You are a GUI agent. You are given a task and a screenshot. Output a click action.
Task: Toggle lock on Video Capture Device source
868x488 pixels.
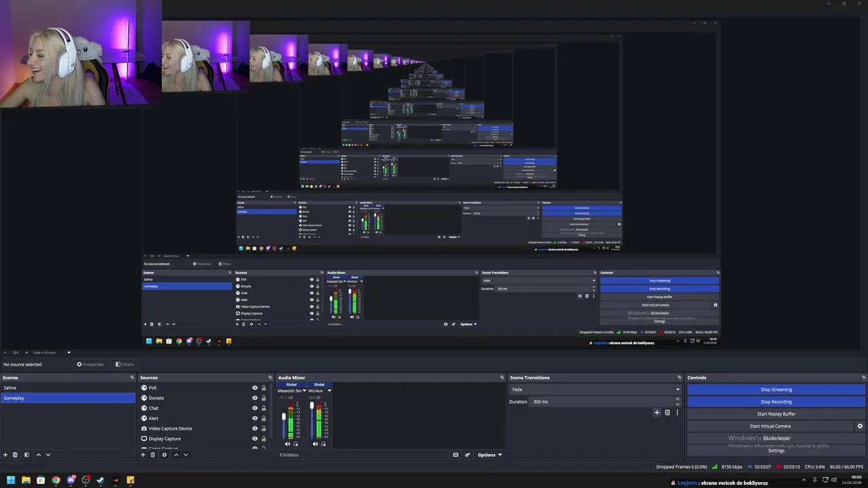point(264,428)
